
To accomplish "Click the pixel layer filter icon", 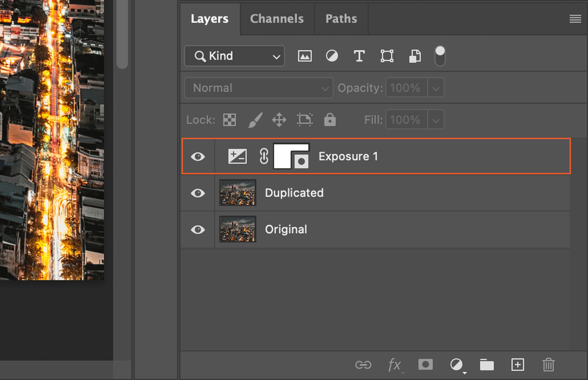I will (x=305, y=56).
